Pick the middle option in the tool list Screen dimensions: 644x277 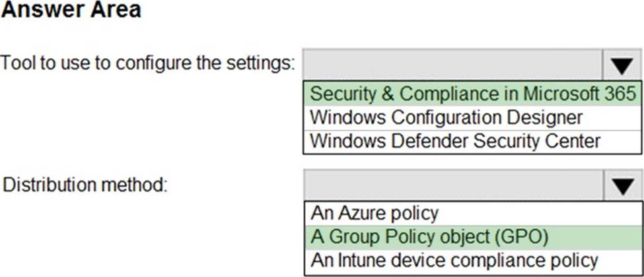[x=447, y=117]
